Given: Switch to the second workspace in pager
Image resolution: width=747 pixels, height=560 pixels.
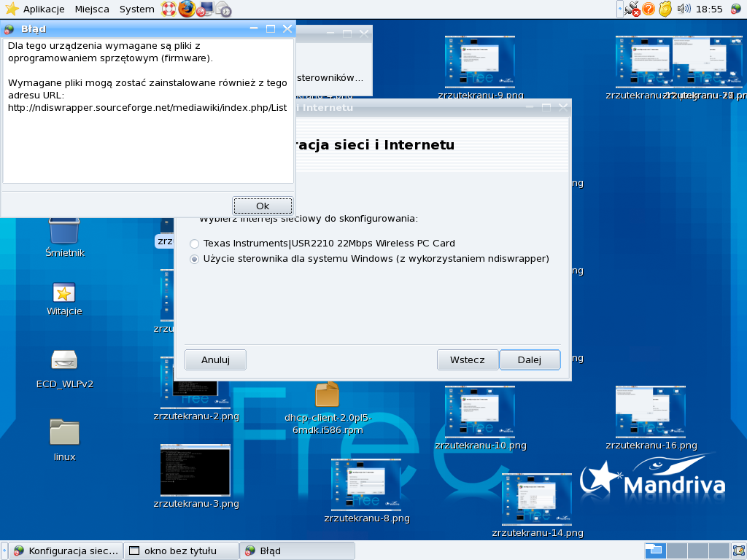Looking at the screenshot, I should coord(676,551).
